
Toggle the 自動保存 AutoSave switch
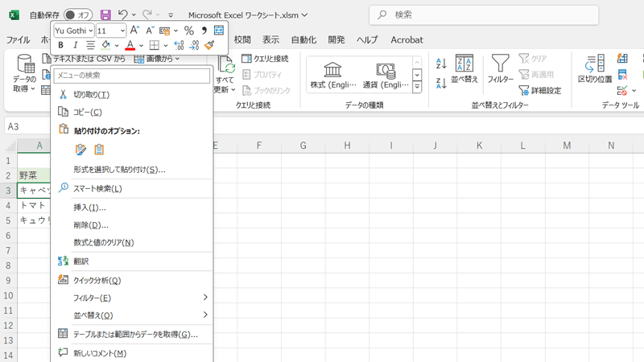pyautogui.click(x=78, y=15)
